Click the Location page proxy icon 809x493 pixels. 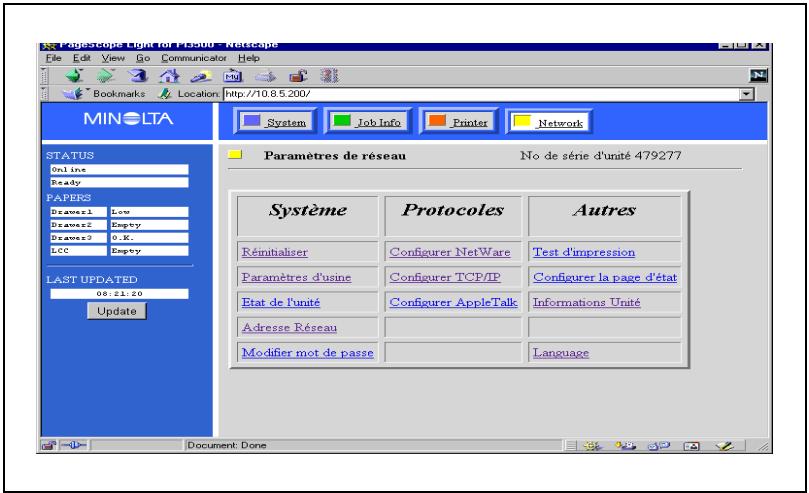[x=165, y=94]
